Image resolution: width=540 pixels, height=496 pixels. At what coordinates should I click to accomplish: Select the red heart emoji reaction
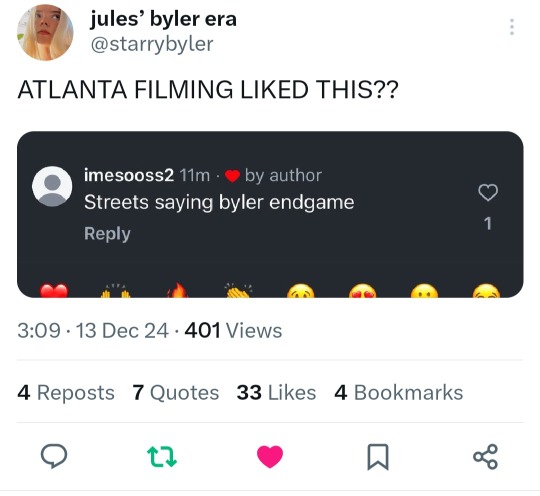pos(54,290)
